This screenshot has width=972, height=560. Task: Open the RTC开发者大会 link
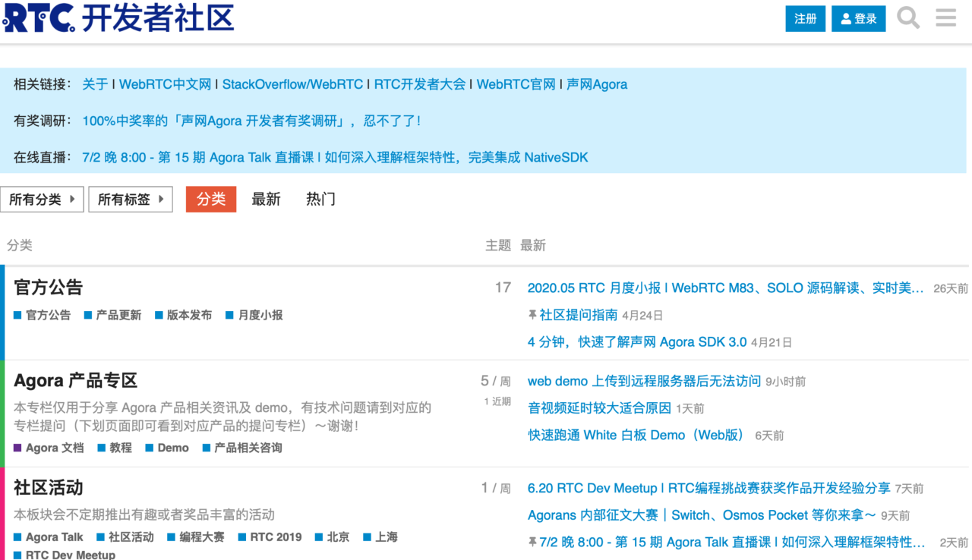coord(419,84)
